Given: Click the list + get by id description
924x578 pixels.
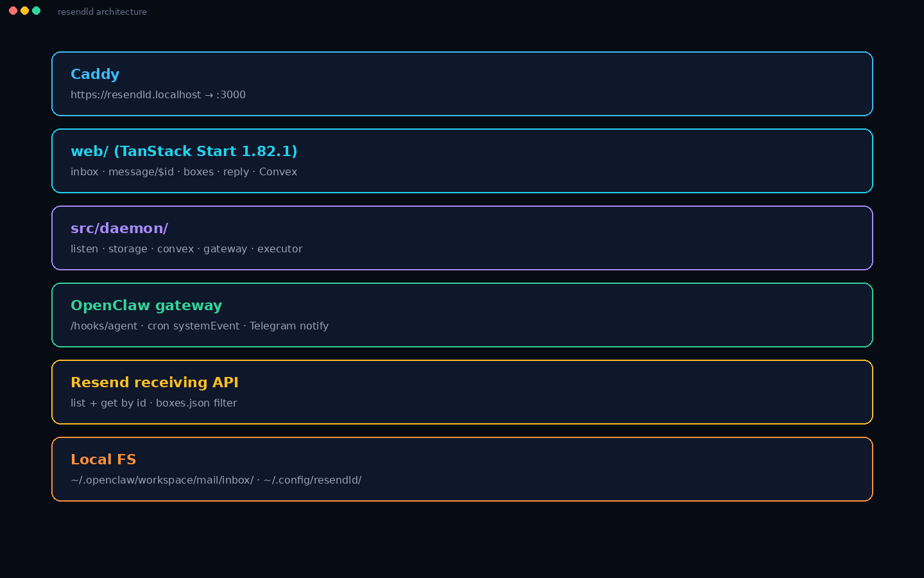Looking at the screenshot, I should 154,403.
